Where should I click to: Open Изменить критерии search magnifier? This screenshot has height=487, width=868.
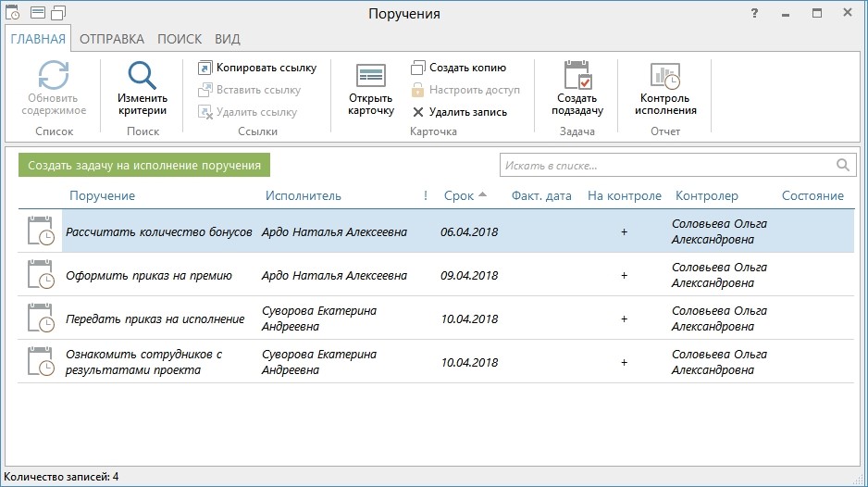pos(143,75)
